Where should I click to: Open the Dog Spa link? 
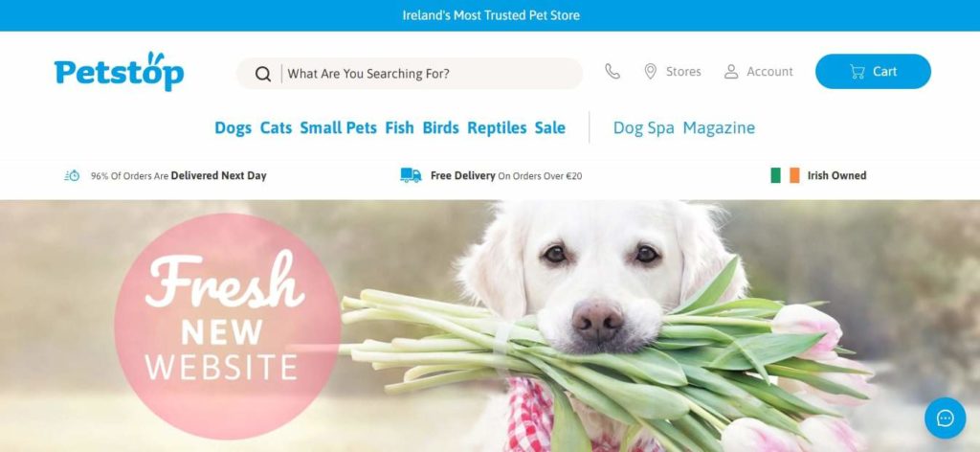pyautogui.click(x=644, y=128)
